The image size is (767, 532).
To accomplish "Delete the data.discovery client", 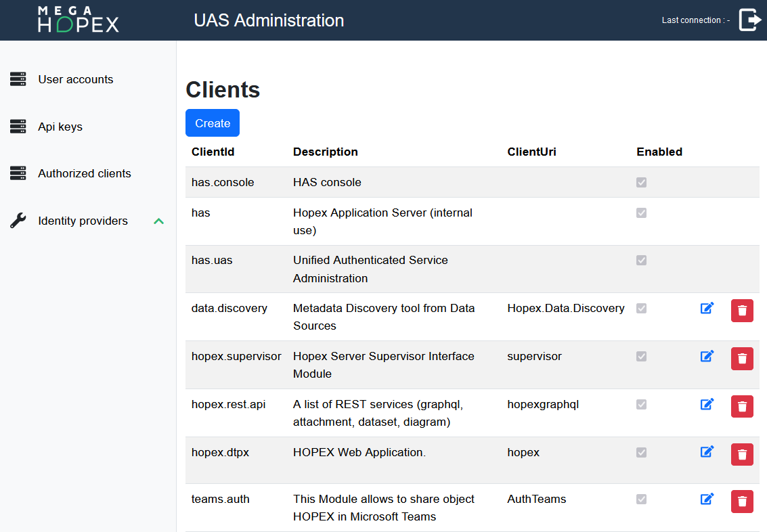I will click(742, 311).
